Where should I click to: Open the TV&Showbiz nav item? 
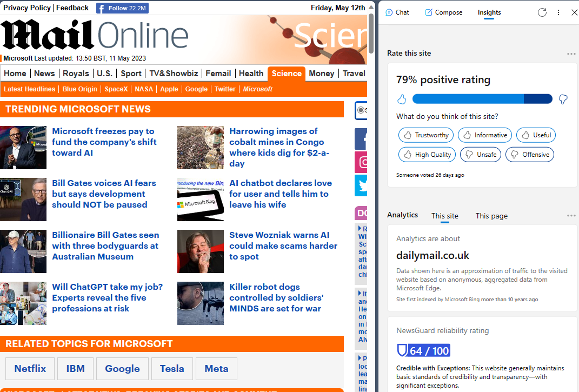174,74
